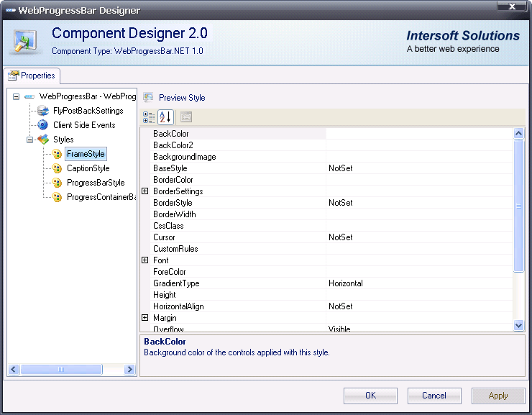The image size is (532, 415).
Task: Expand the Font property group
Action: coord(145,260)
